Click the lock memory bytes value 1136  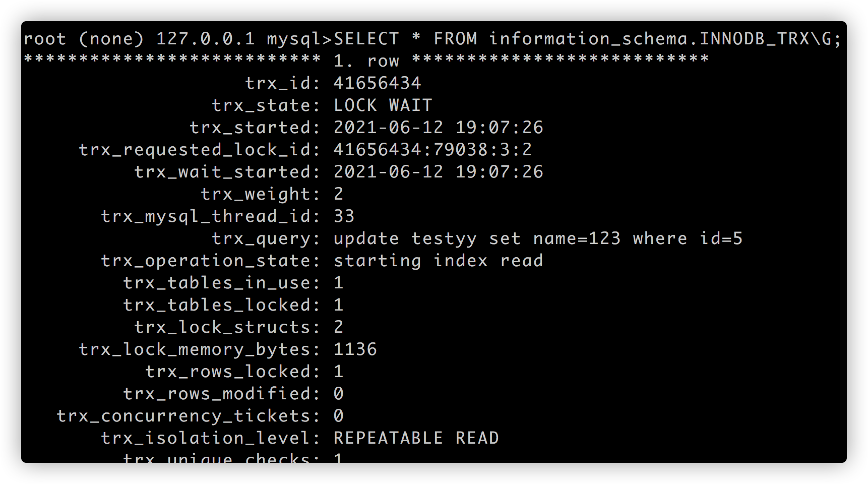[355, 349]
